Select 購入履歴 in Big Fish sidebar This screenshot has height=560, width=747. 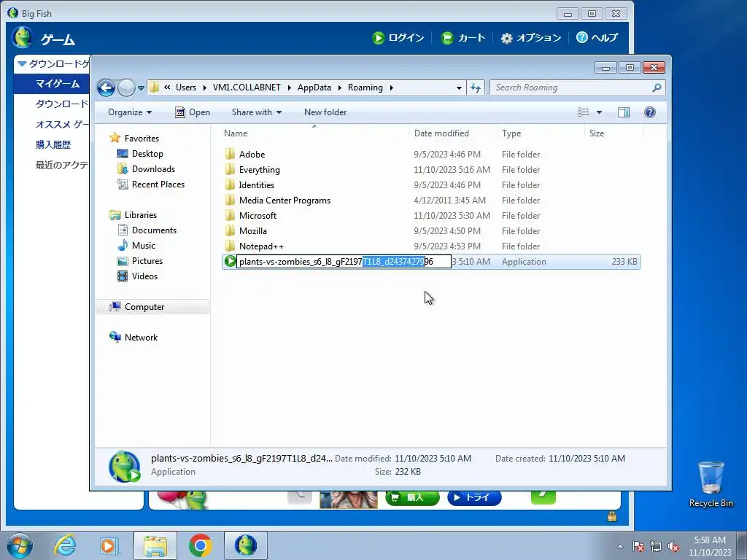pyautogui.click(x=53, y=145)
